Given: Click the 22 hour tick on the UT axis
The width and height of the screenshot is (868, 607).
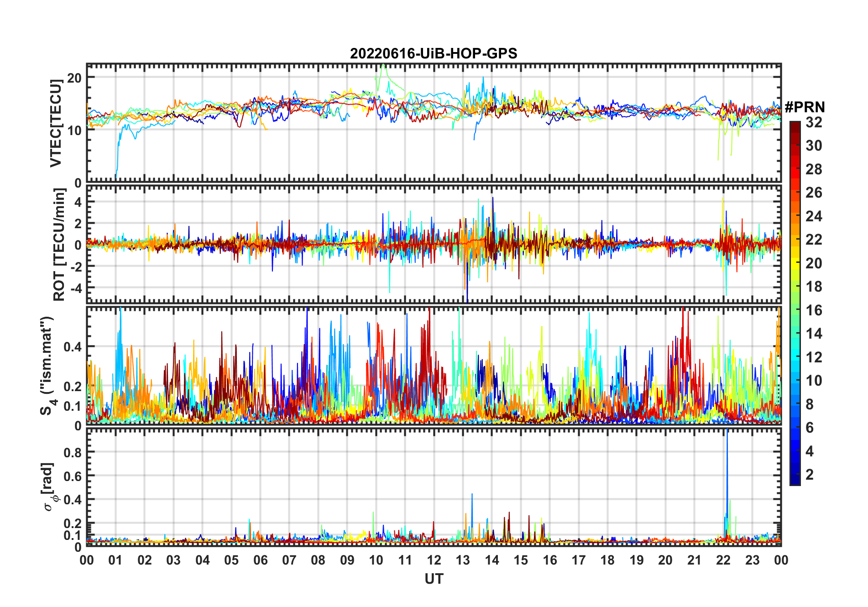Looking at the screenshot, I should click(x=723, y=560).
